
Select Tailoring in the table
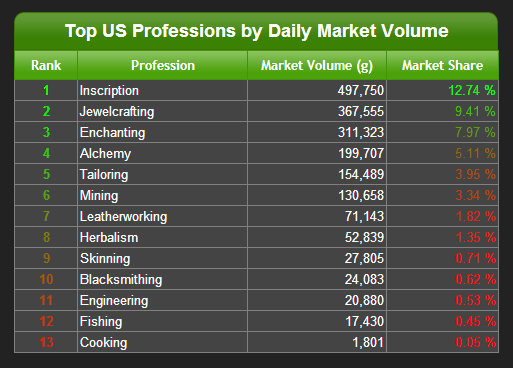tap(104, 175)
